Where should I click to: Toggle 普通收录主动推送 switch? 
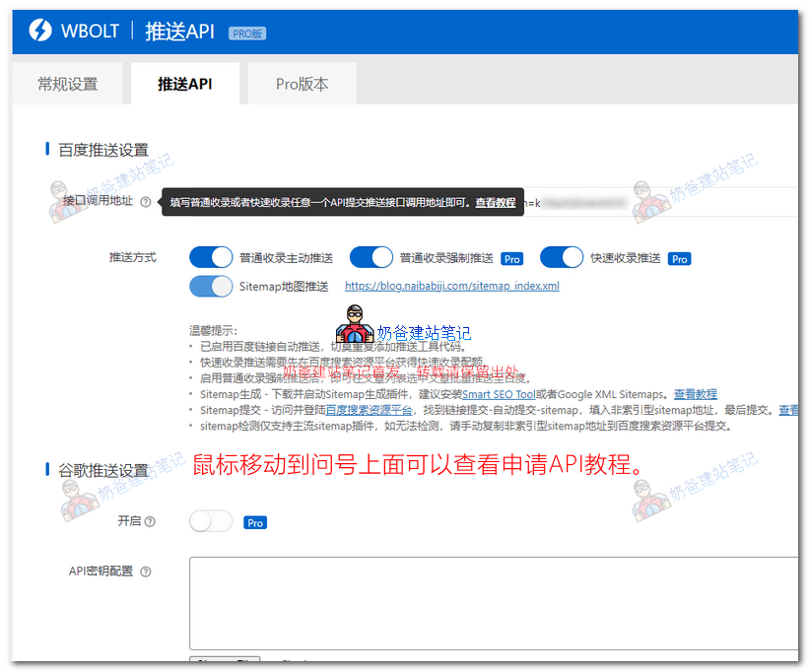tap(211, 258)
